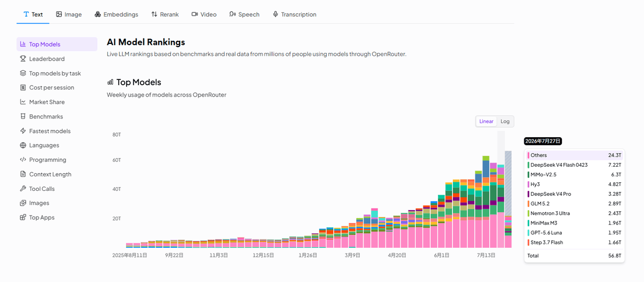Click the Fastest models lightning icon
This screenshot has height=282, width=644.
point(23,131)
